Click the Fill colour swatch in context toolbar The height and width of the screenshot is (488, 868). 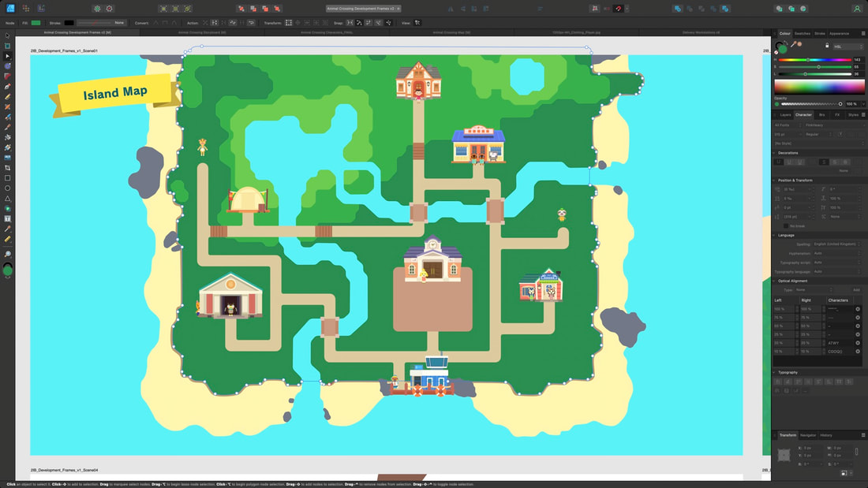point(36,23)
